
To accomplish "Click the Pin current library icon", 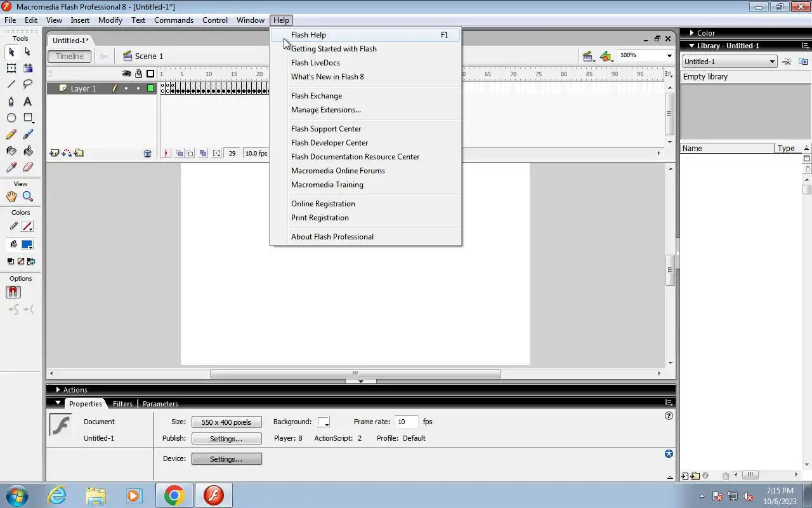I will point(787,62).
